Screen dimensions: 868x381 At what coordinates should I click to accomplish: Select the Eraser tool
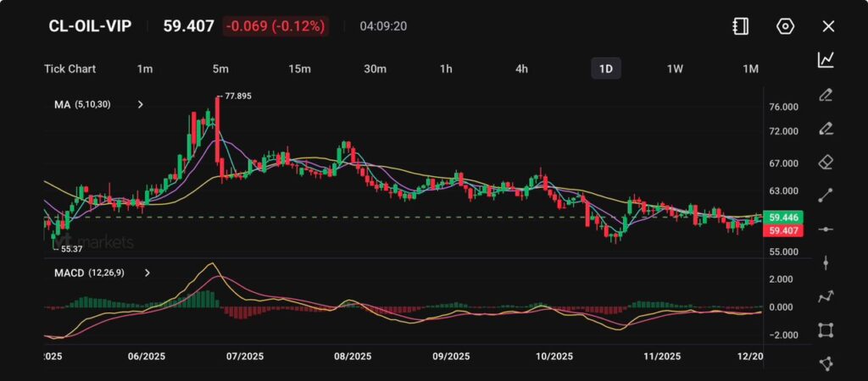pyautogui.click(x=826, y=162)
